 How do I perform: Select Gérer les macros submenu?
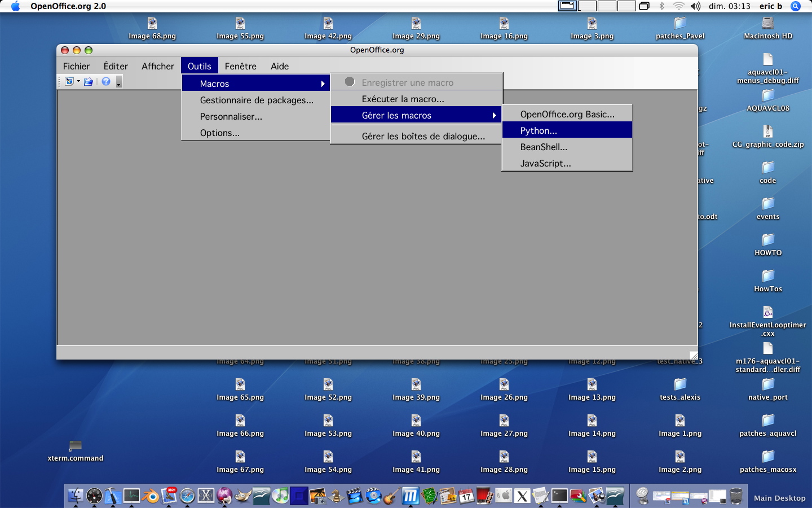416,115
